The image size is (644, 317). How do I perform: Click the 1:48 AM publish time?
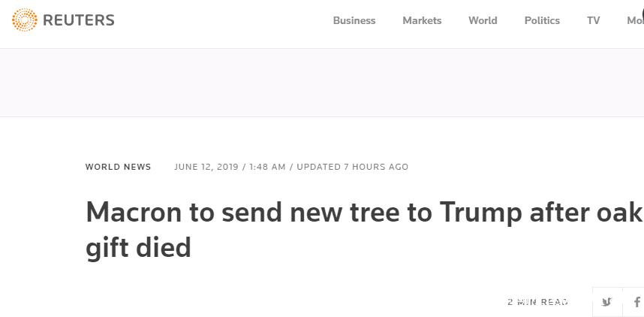tap(267, 167)
